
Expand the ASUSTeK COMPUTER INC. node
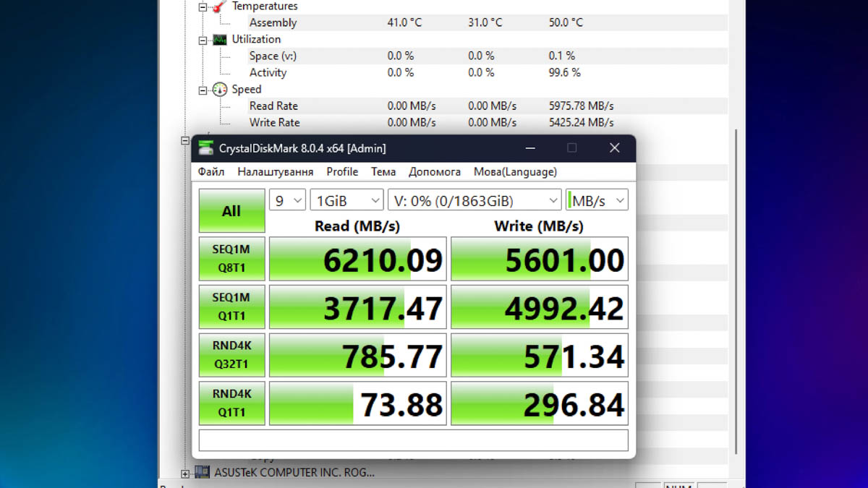pos(185,473)
